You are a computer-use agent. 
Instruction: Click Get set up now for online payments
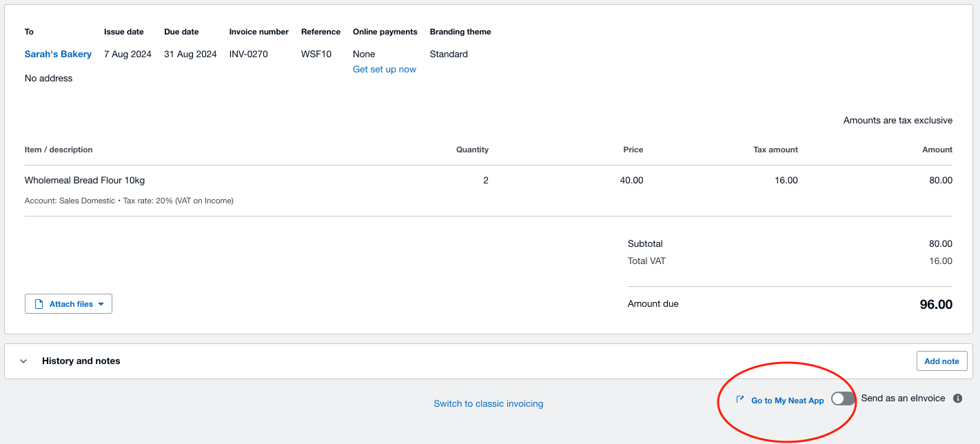tap(384, 69)
